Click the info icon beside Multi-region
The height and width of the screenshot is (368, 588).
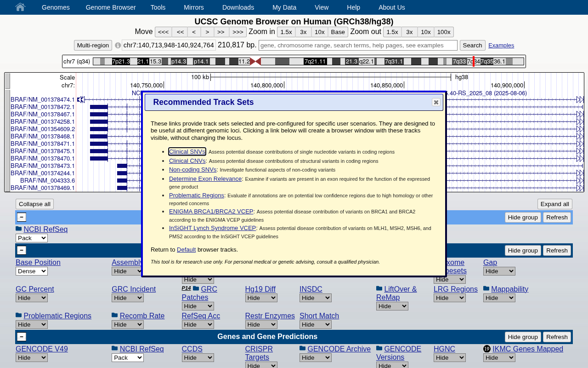tap(118, 45)
